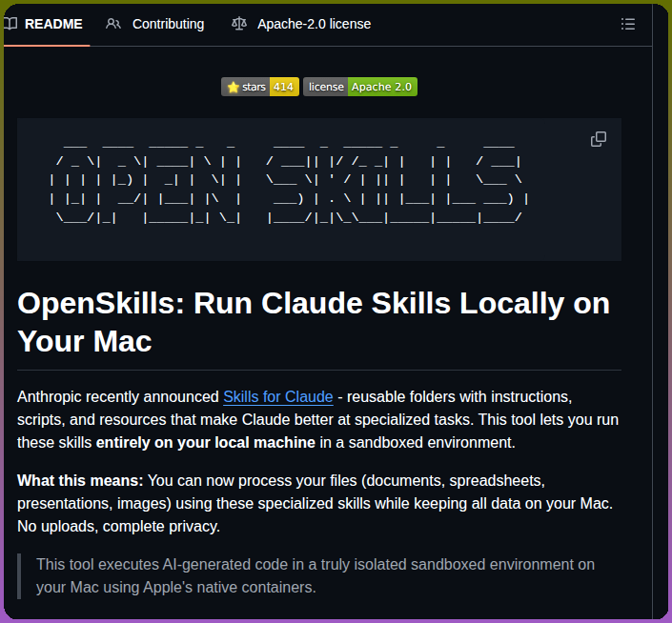672x623 pixels.
Task: Click the stars 414 badge
Action: 260,87
